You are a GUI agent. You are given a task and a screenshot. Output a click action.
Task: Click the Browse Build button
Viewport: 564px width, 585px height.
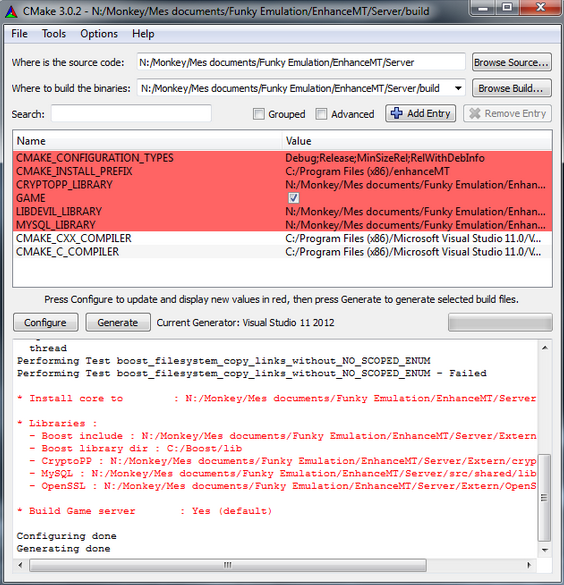pos(512,88)
